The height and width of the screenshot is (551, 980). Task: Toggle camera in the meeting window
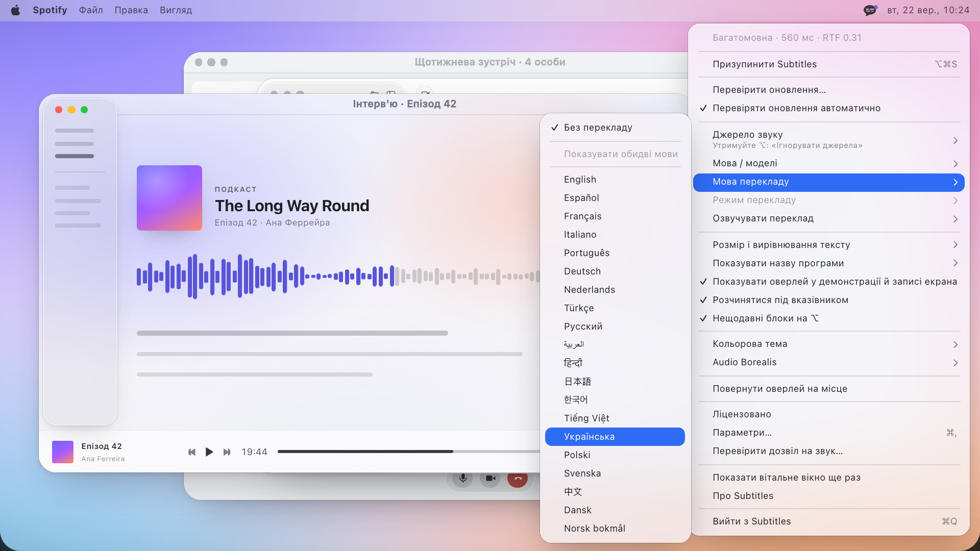(490, 478)
